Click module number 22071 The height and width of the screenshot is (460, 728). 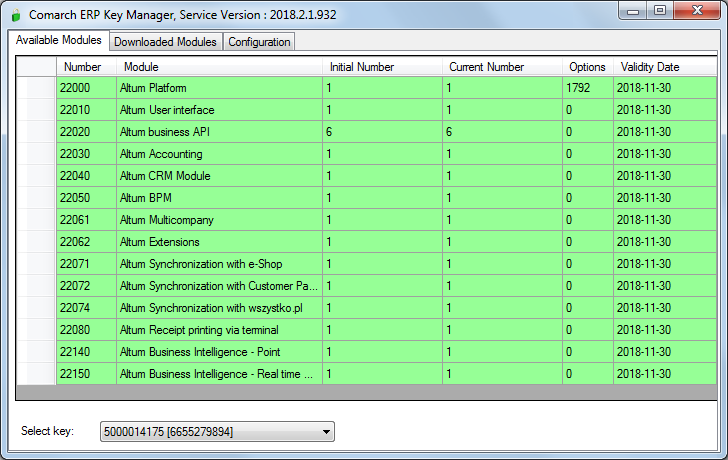coord(86,264)
